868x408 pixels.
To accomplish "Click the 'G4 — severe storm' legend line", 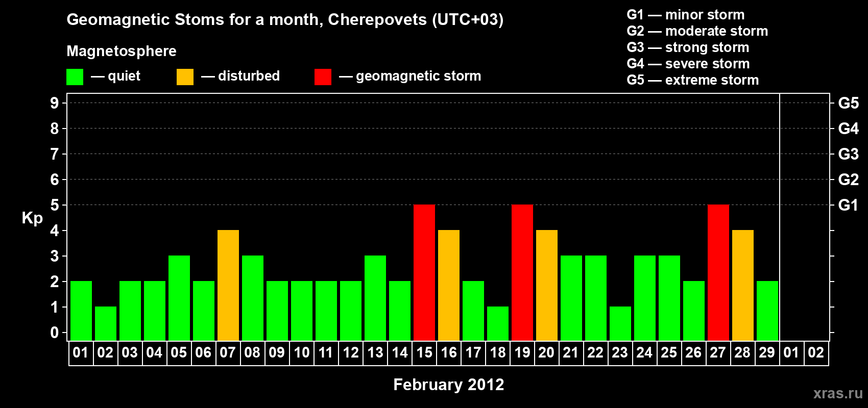I will (688, 64).
